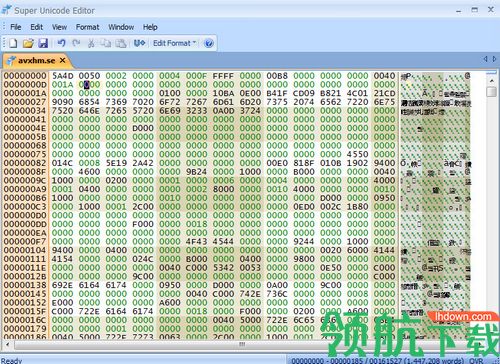Image resolution: width=500 pixels, height=364 pixels.
Task: Click hex word 4F43
Action: point(196,241)
